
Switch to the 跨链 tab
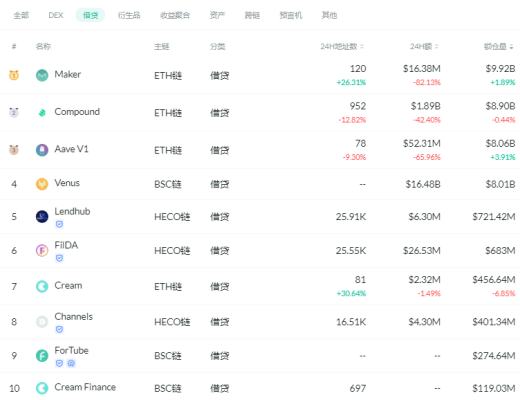(x=252, y=15)
